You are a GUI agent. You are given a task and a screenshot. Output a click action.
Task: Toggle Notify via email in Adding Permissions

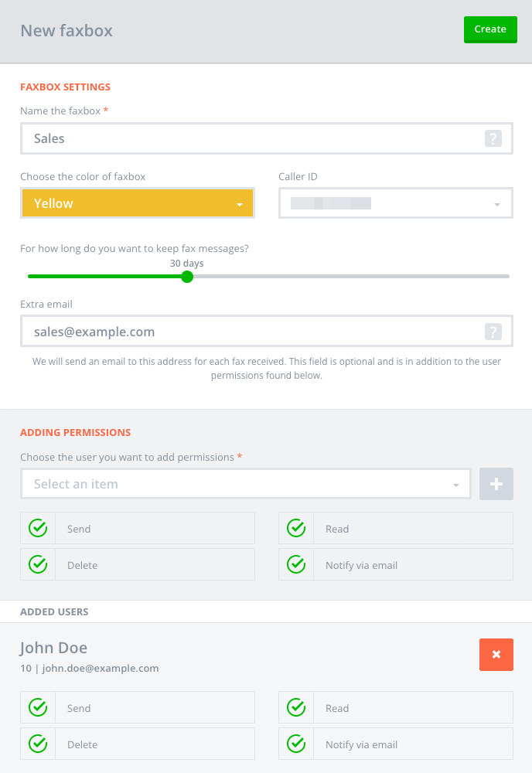tap(296, 565)
